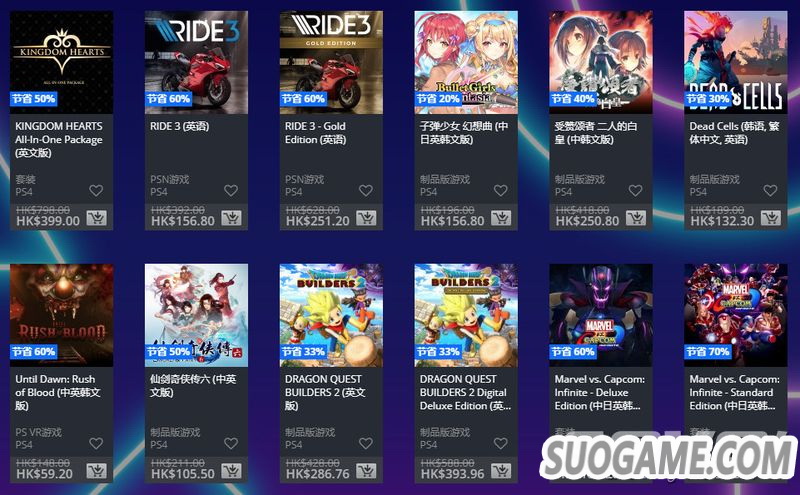The width and height of the screenshot is (800, 495).
Task: Toggle heart on RIDE 3 Gold Edition
Action: (x=366, y=190)
